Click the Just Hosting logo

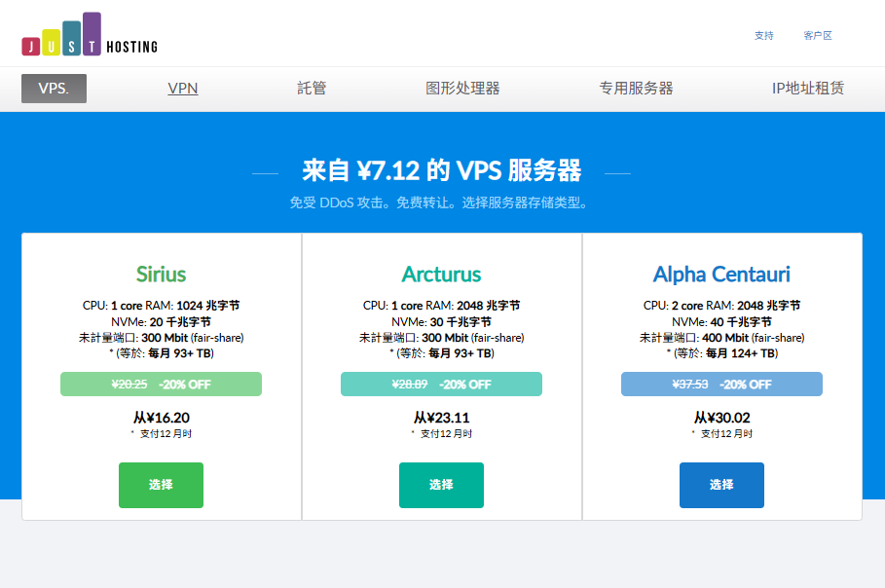click(x=89, y=34)
